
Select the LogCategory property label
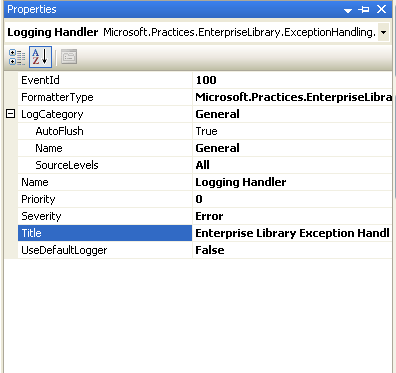[105, 114]
